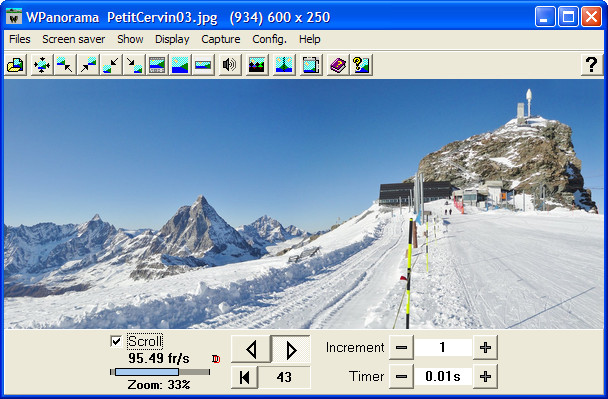Open the Capture menu

(221, 39)
